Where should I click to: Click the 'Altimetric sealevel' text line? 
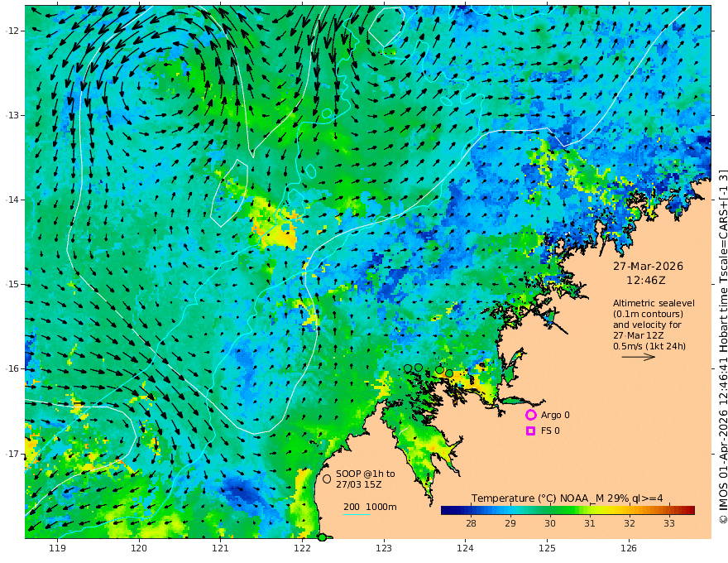[x=654, y=303]
